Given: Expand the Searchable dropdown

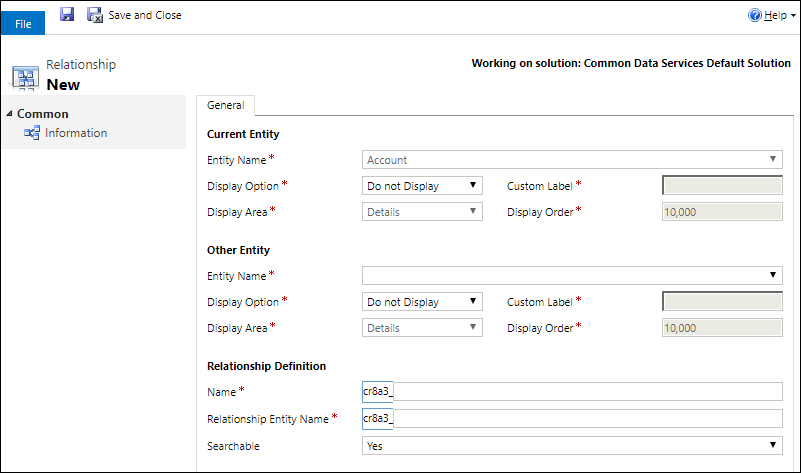Looking at the screenshot, I should click(571, 446).
